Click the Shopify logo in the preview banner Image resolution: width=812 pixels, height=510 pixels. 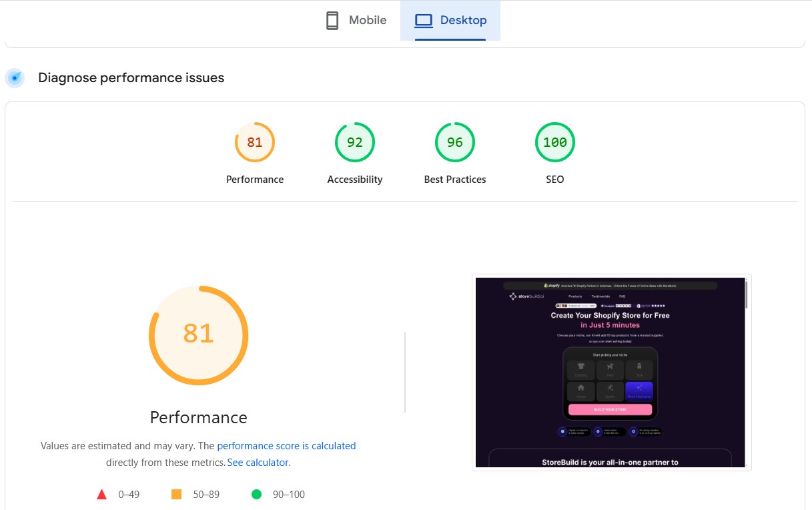[553, 286]
